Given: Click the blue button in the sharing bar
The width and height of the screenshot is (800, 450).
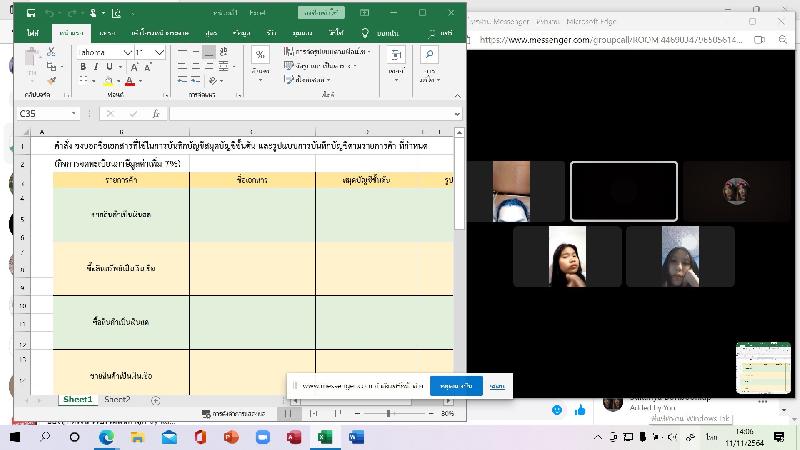Looking at the screenshot, I should click(456, 386).
